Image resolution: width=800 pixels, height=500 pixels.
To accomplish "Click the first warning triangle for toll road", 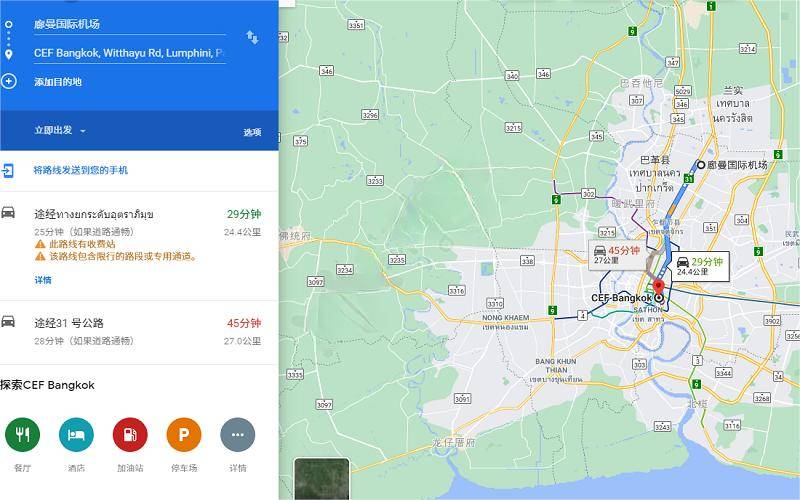I will 40,244.
